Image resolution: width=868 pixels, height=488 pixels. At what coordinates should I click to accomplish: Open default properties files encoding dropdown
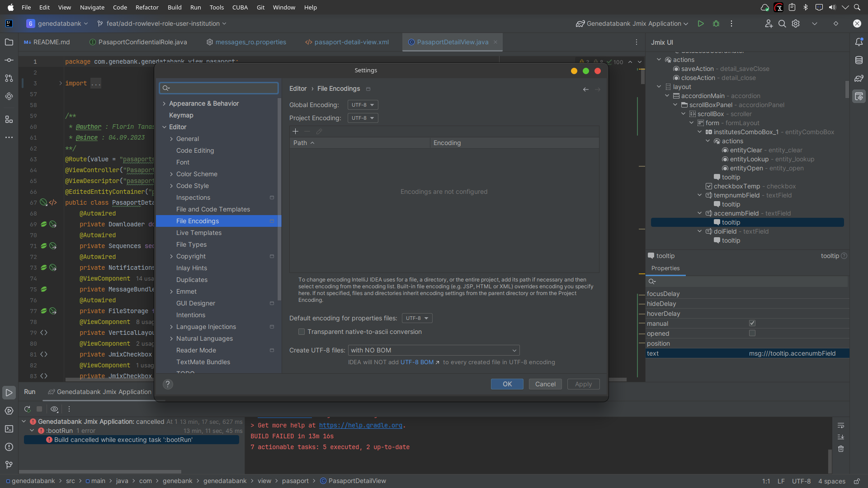[417, 318]
